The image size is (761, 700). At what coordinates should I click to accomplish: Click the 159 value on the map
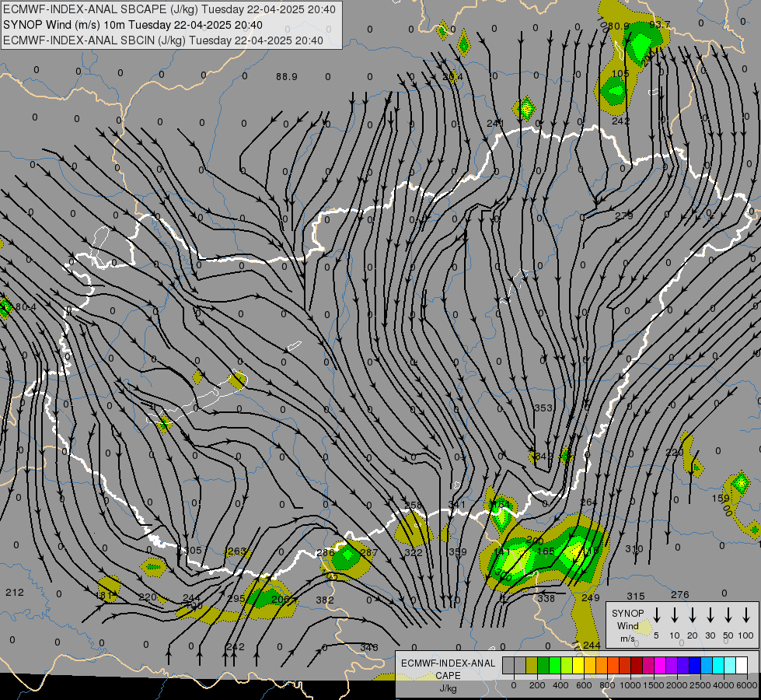coord(721,499)
